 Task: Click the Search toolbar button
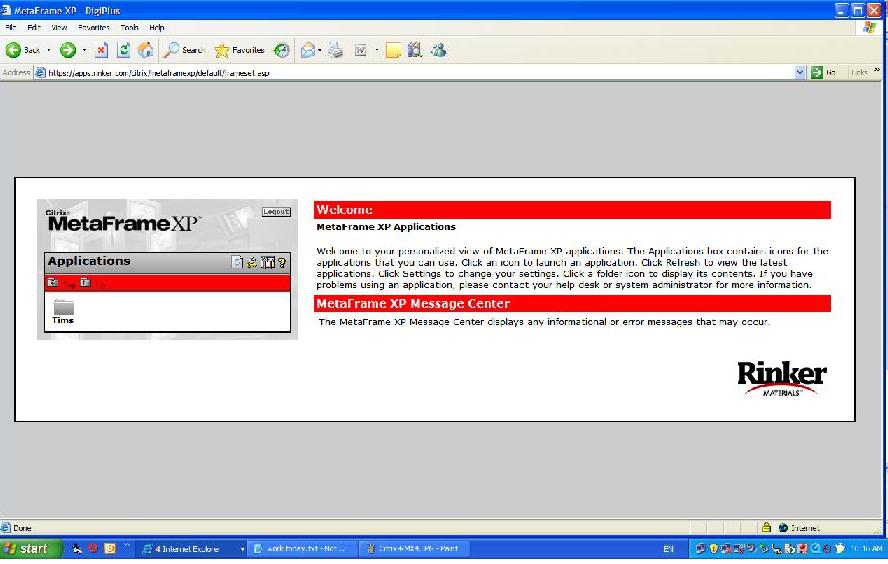pyautogui.click(x=185, y=49)
